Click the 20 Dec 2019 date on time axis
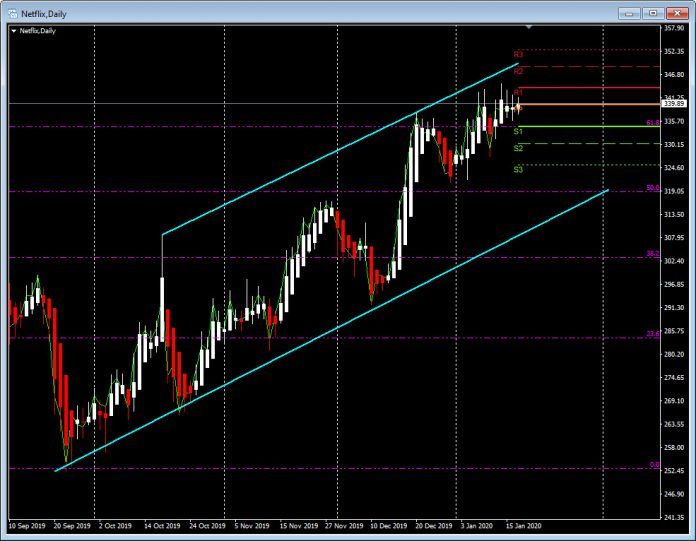 [x=434, y=524]
